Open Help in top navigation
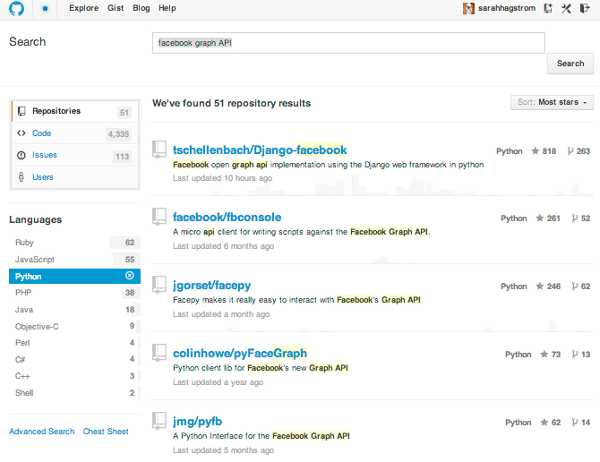The width and height of the screenshot is (600, 462). (167, 8)
